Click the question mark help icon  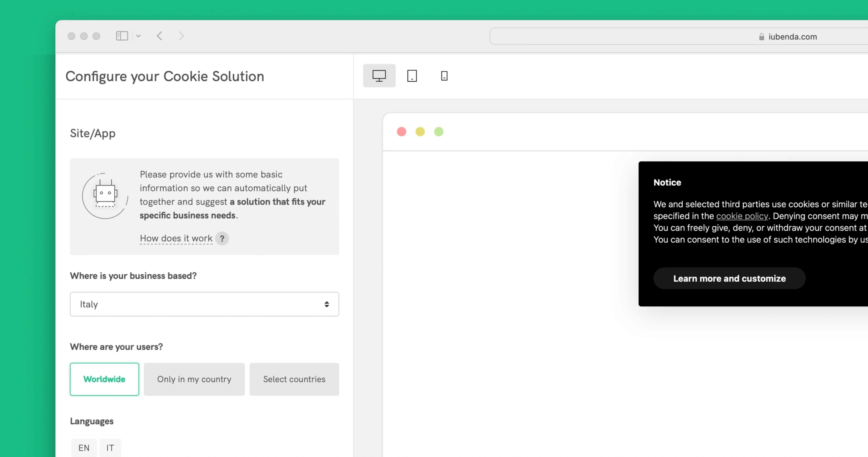tap(222, 239)
